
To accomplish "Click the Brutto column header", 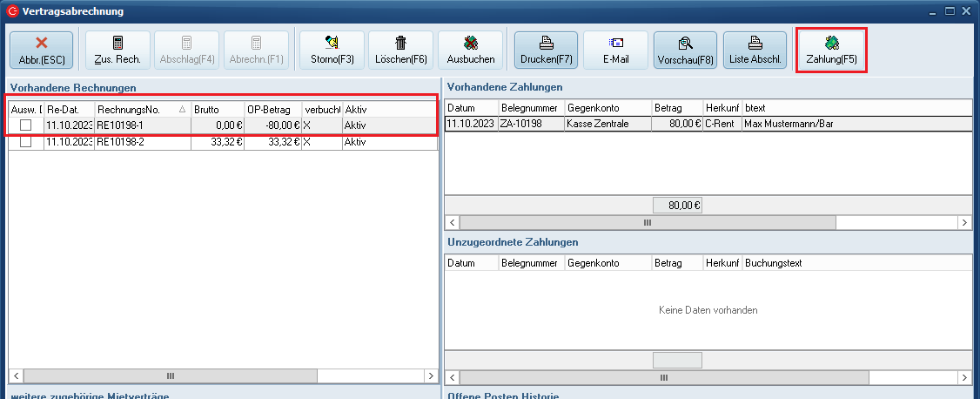I will (216, 110).
